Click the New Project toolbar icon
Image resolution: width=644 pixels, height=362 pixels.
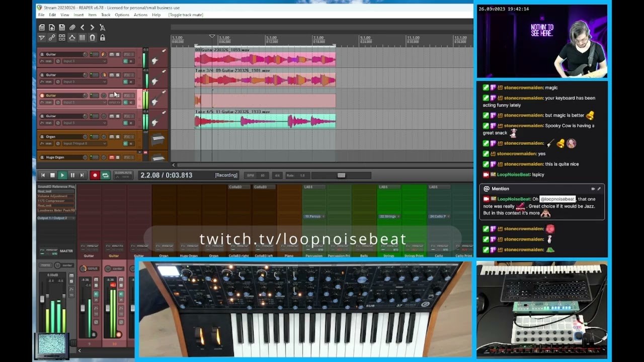click(x=42, y=27)
